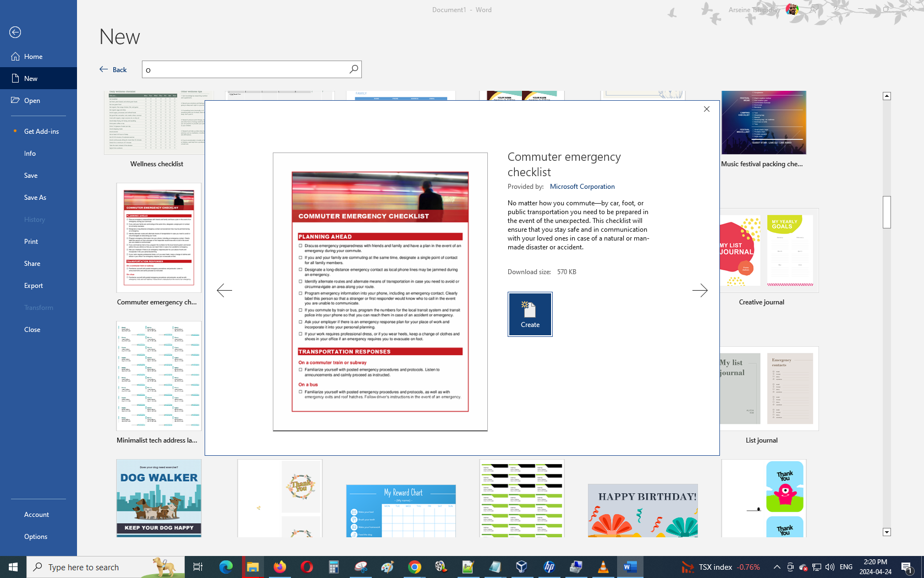The width and height of the screenshot is (924, 578).
Task: Open Google Chrome from the taskbar
Action: [x=414, y=567]
